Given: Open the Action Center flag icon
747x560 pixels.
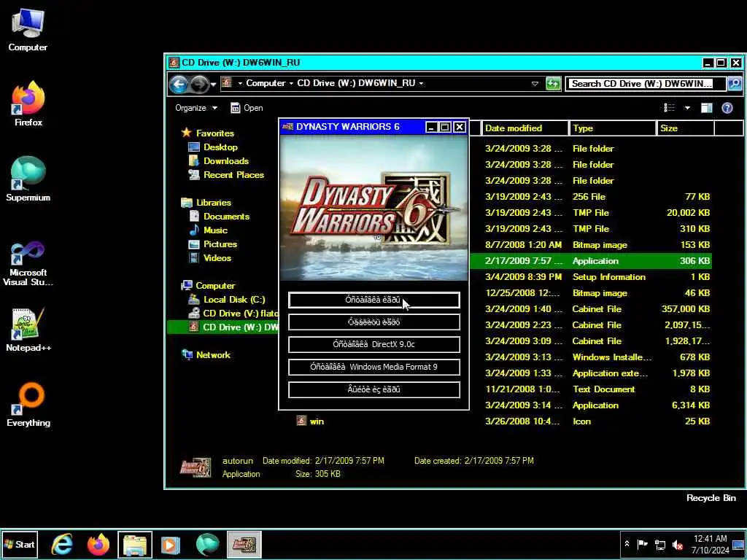Looking at the screenshot, I should (643, 544).
